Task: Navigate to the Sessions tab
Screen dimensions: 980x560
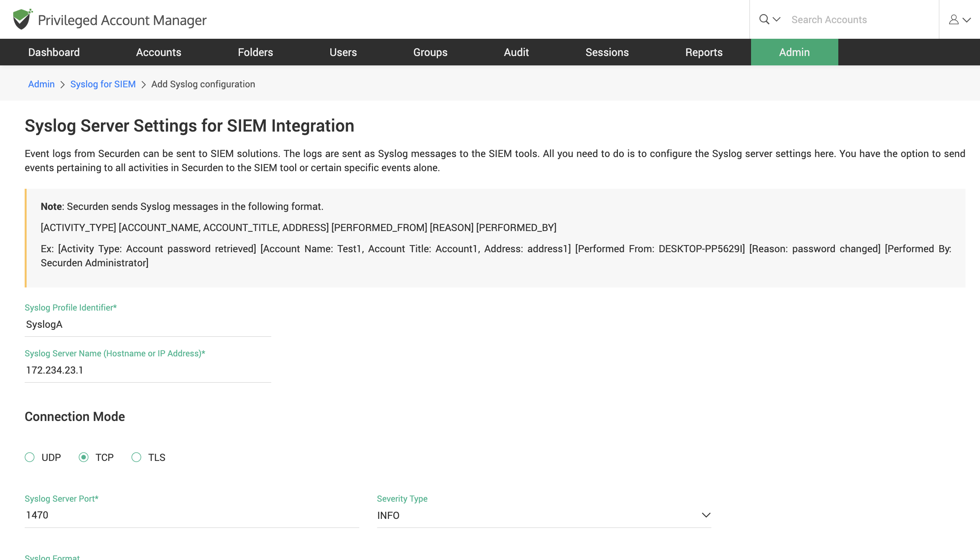Action: tap(607, 52)
